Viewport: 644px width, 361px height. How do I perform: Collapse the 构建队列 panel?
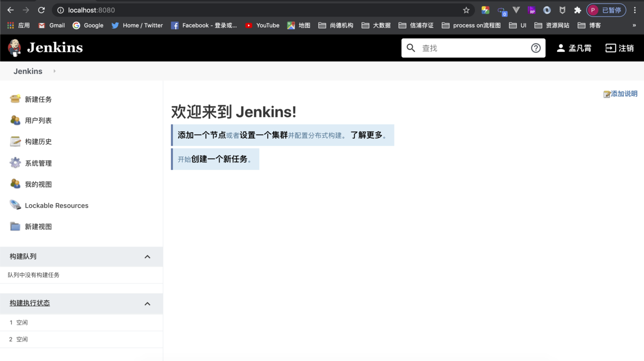(x=147, y=257)
